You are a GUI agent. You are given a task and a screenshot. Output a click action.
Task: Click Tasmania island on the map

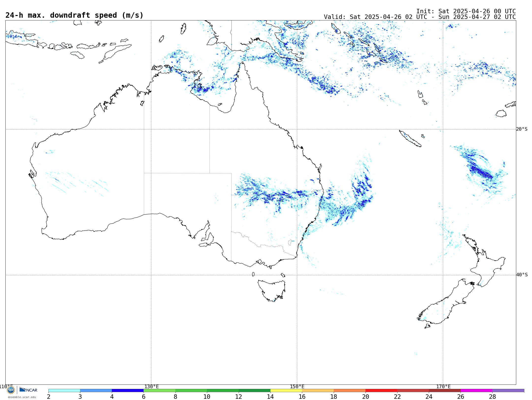(272, 290)
